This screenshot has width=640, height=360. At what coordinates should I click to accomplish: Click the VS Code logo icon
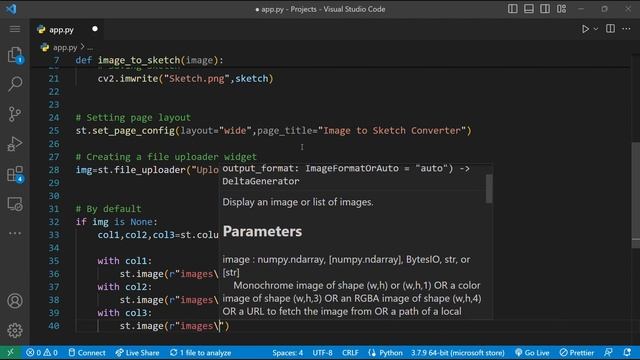(x=11, y=9)
